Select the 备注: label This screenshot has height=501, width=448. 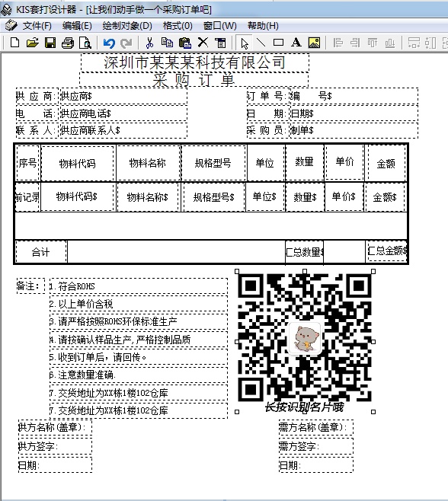(30, 286)
